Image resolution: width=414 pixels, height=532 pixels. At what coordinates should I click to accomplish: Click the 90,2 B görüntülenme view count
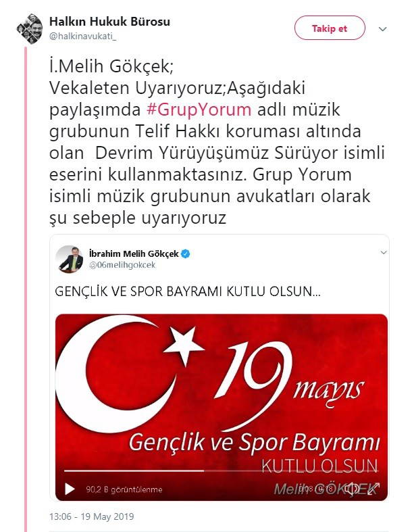124,489
